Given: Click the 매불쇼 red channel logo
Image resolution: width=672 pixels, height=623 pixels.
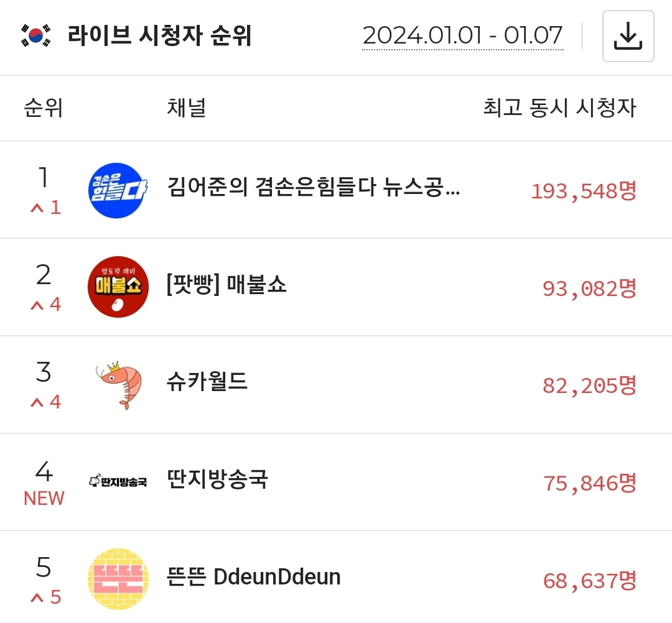Looking at the screenshot, I should click(118, 287).
